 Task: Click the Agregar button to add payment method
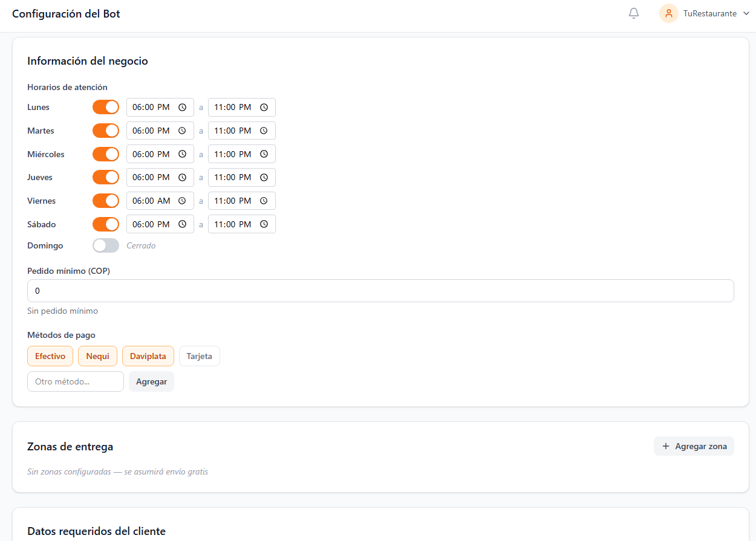(x=151, y=381)
